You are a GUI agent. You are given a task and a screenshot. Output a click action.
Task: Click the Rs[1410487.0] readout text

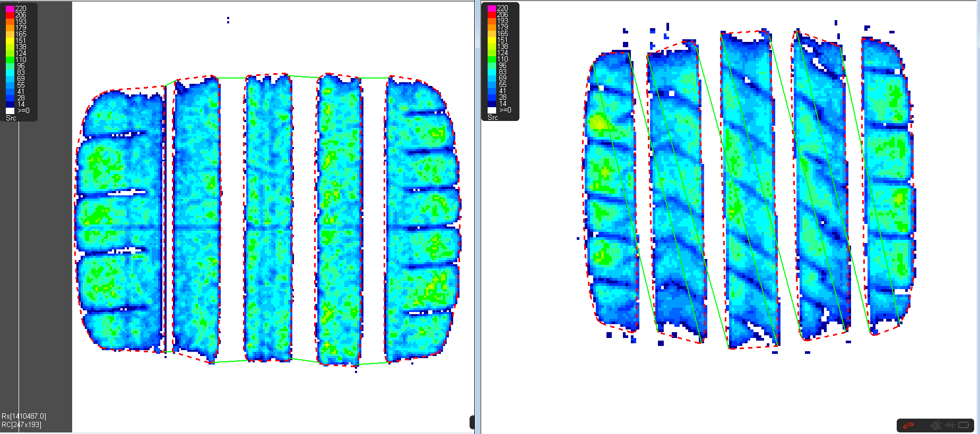(24, 416)
